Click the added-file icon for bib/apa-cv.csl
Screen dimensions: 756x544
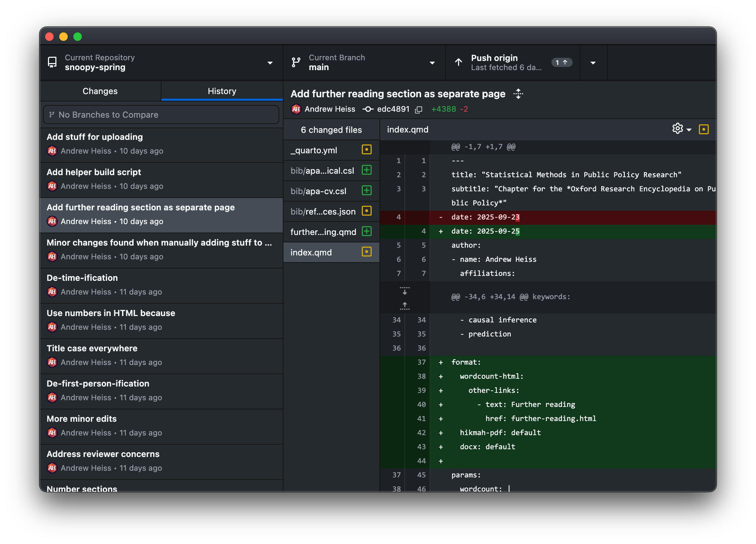pyautogui.click(x=366, y=191)
